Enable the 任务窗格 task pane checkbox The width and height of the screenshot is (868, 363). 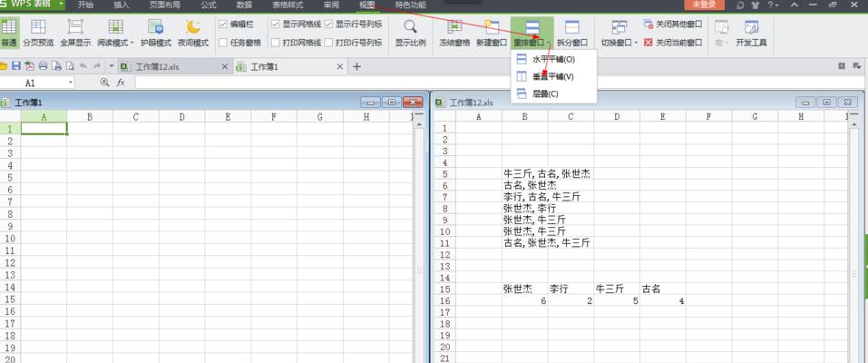223,43
